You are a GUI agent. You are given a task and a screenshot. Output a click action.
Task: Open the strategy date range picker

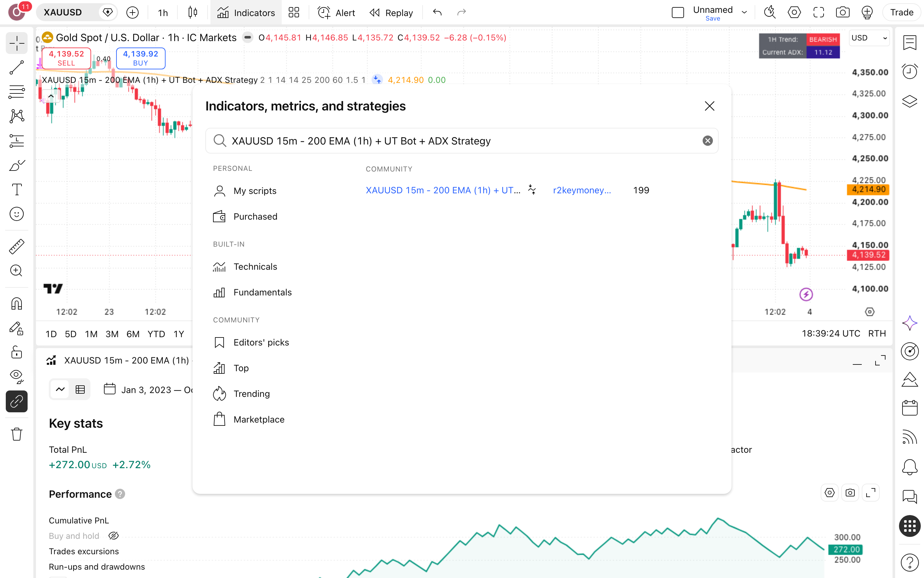148,390
